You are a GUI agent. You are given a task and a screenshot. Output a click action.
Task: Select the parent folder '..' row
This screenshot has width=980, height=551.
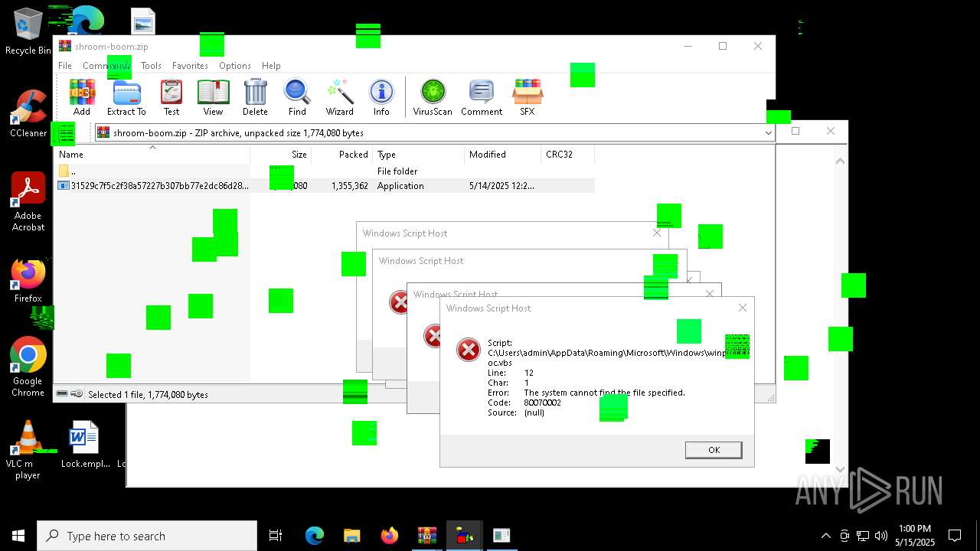point(325,171)
